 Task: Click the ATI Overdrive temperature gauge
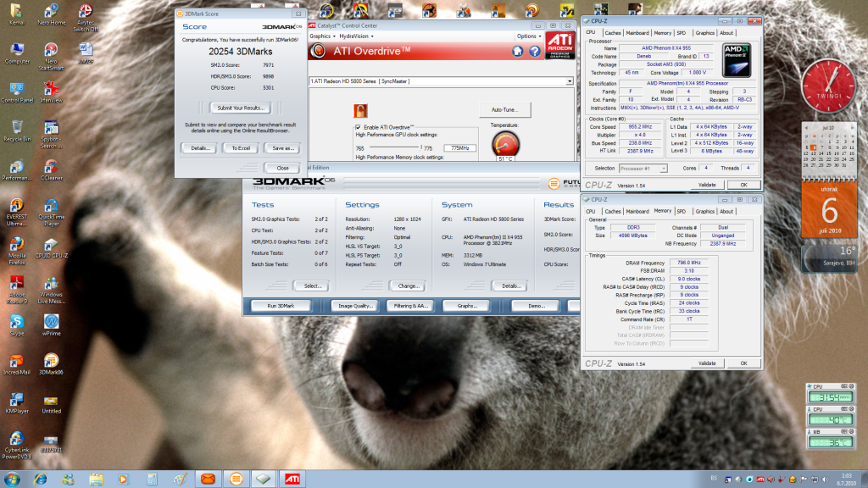(505, 144)
